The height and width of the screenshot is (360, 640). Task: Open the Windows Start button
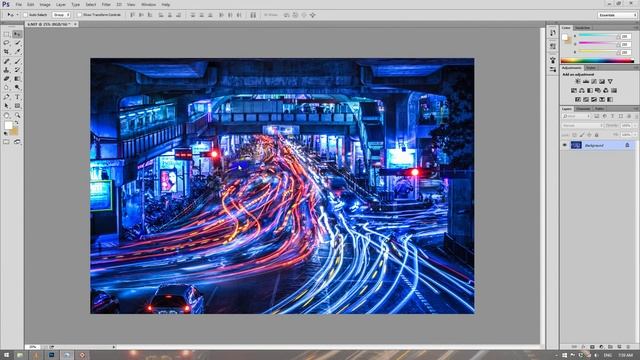click(6, 356)
